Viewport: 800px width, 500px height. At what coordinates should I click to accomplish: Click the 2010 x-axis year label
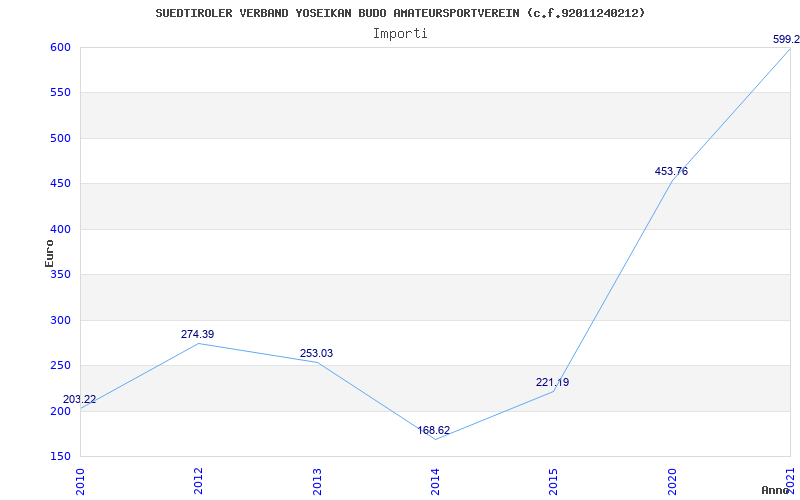80,481
